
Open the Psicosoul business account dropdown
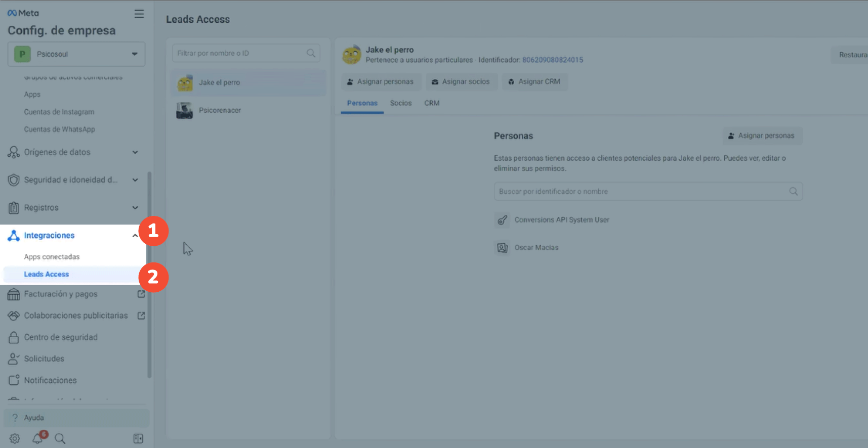(76, 54)
